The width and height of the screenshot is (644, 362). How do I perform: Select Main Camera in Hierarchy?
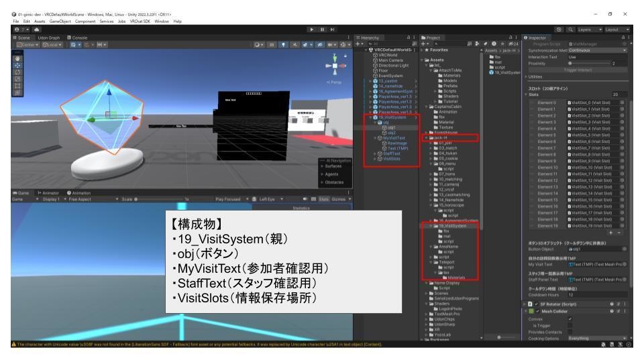tap(390, 60)
